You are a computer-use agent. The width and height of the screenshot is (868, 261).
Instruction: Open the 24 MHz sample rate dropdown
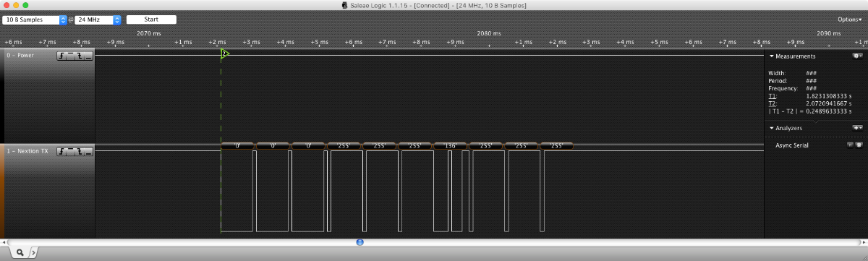tap(98, 20)
